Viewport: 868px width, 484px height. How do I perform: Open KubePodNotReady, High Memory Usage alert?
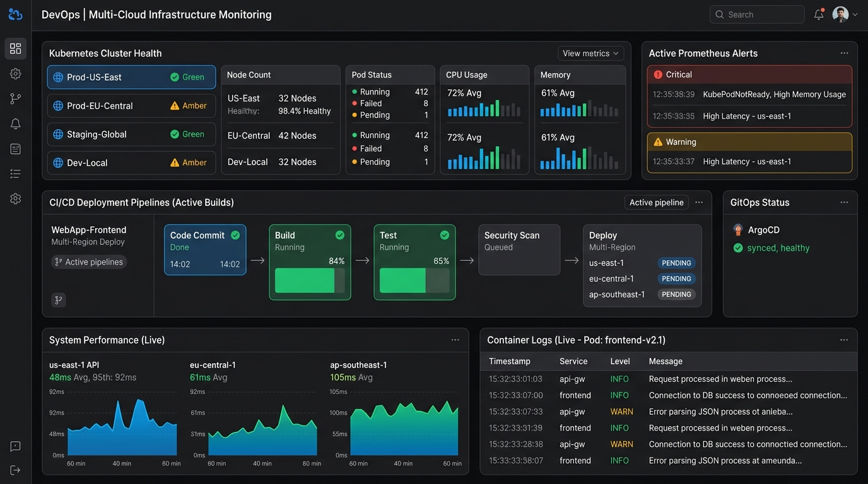[x=749, y=94]
